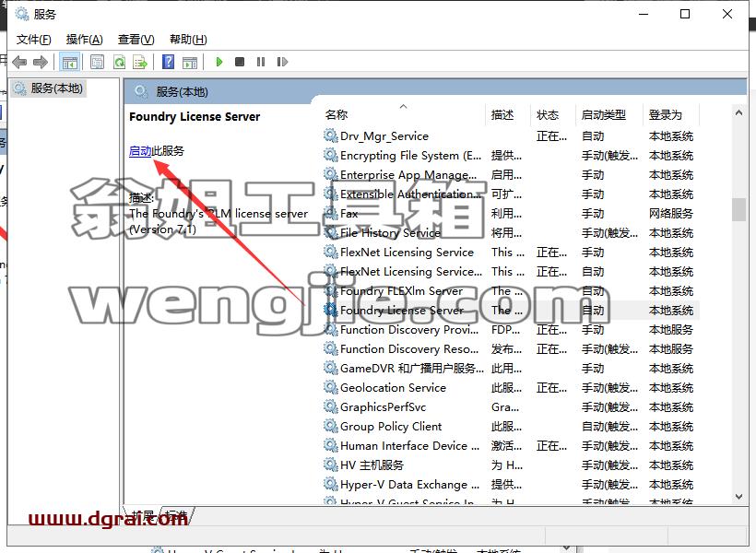
Task: Open the Properties toolbar icon
Action: coord(98,62)
